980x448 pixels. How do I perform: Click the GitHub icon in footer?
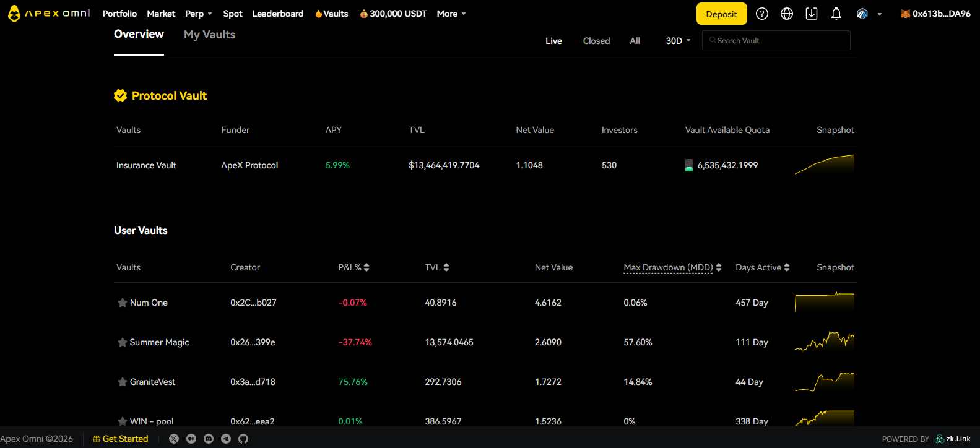click(243, 439)
